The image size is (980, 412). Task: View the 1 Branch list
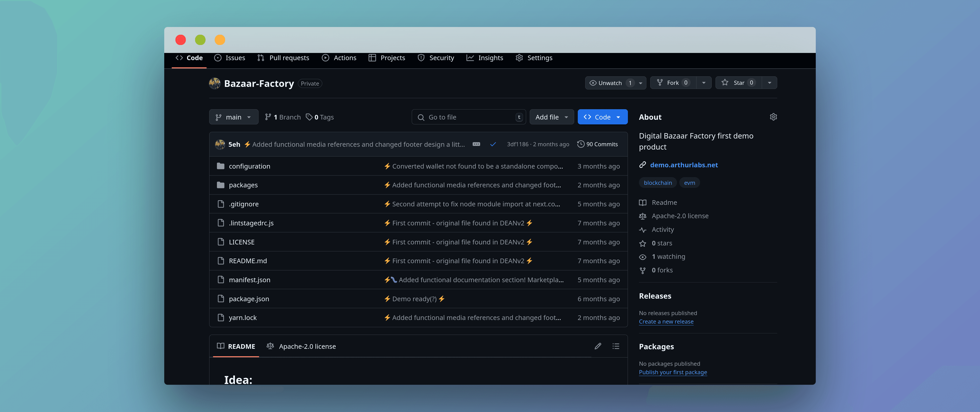283,117
